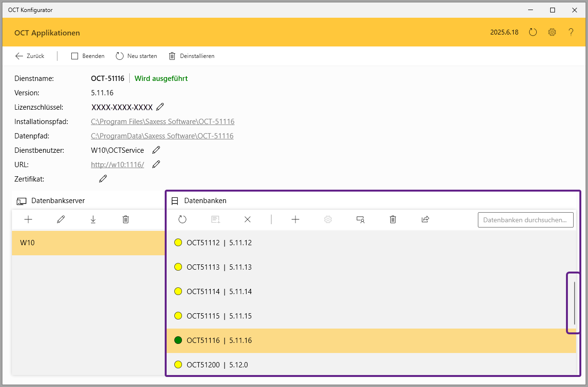Open the http://w10:1116/ URL link
The height and width of the screenshot is (387, 588).
tap(117, 165)
